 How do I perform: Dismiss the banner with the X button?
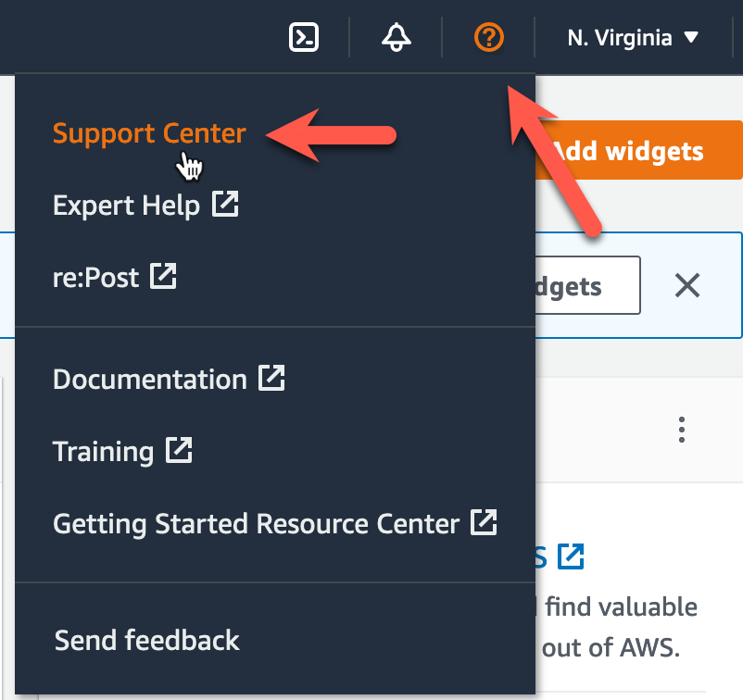coord(686,286)
